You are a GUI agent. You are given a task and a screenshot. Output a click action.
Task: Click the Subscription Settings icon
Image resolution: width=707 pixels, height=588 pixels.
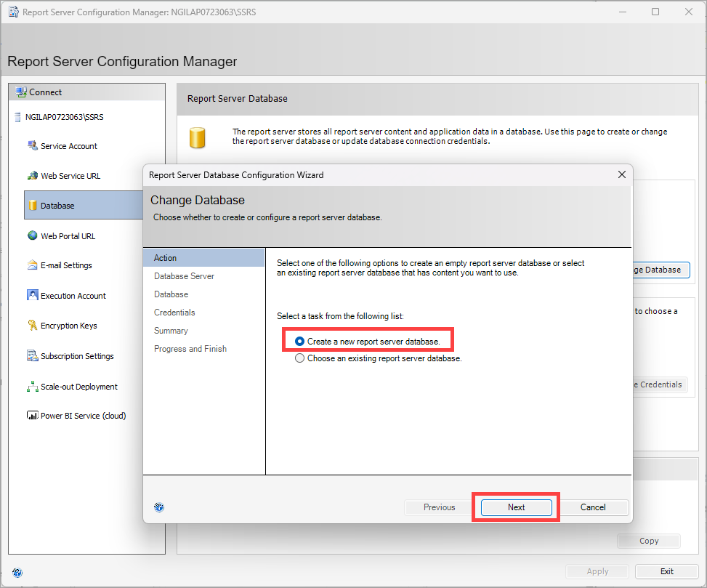(x=33, y=355)
